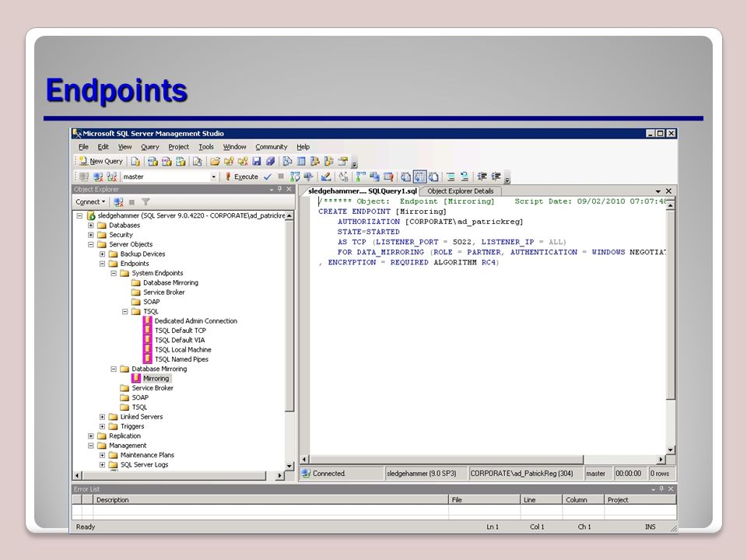
Task: Collapse the Server Objects node
Action: tap(90, 244)
